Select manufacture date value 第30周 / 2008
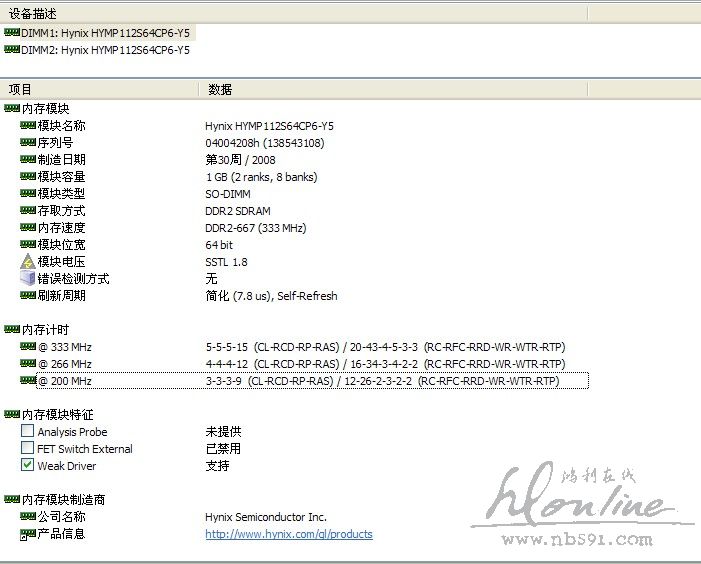The width and height of the screenshot is (701, 564). [x=241, y=160]
